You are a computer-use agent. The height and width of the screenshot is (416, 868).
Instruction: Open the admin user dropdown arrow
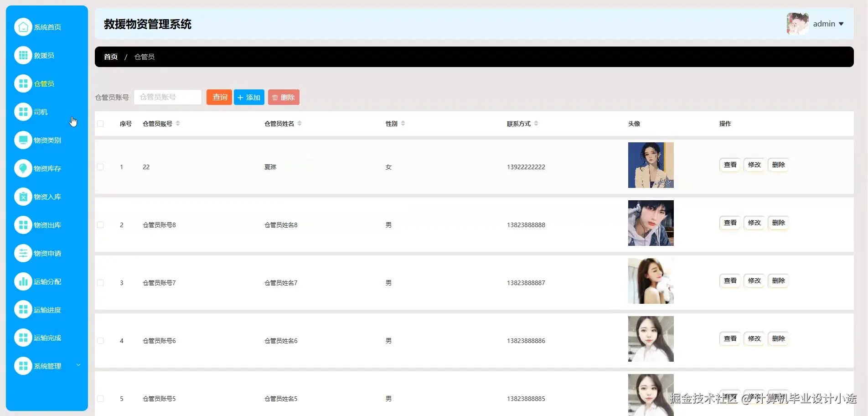(x=841, y=24)
